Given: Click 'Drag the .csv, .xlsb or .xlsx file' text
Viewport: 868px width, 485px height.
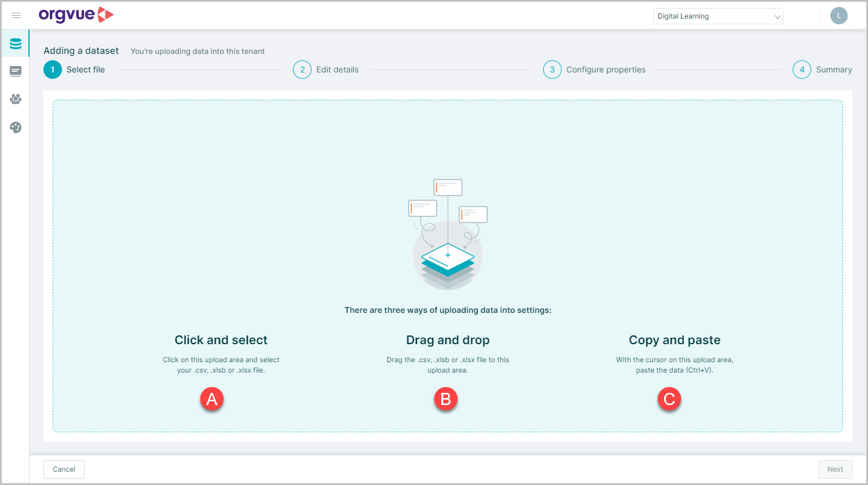Looking at the screenshot, I should pyautogui.click(x=448, y=360).
